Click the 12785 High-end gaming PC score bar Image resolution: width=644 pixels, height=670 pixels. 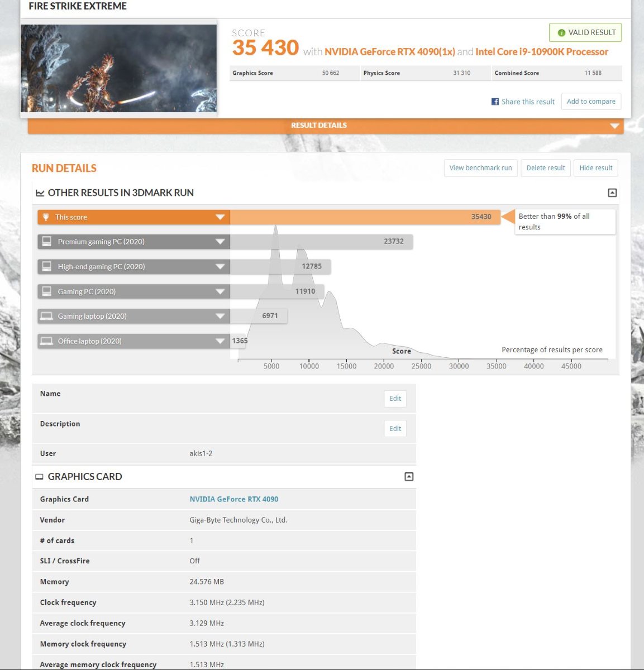(280, 266)
